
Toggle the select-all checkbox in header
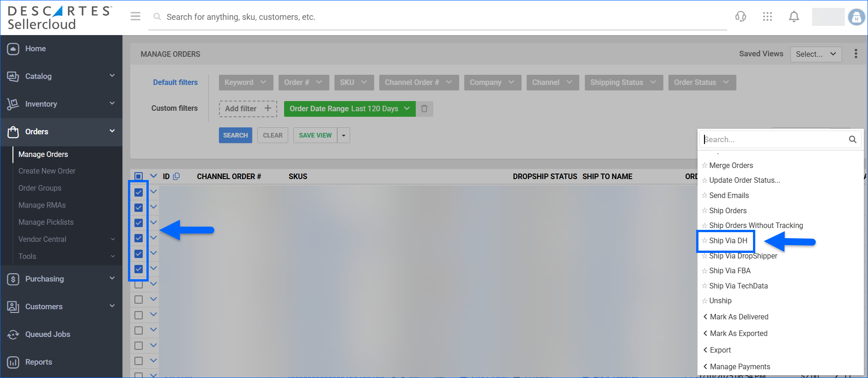[139, 176]
